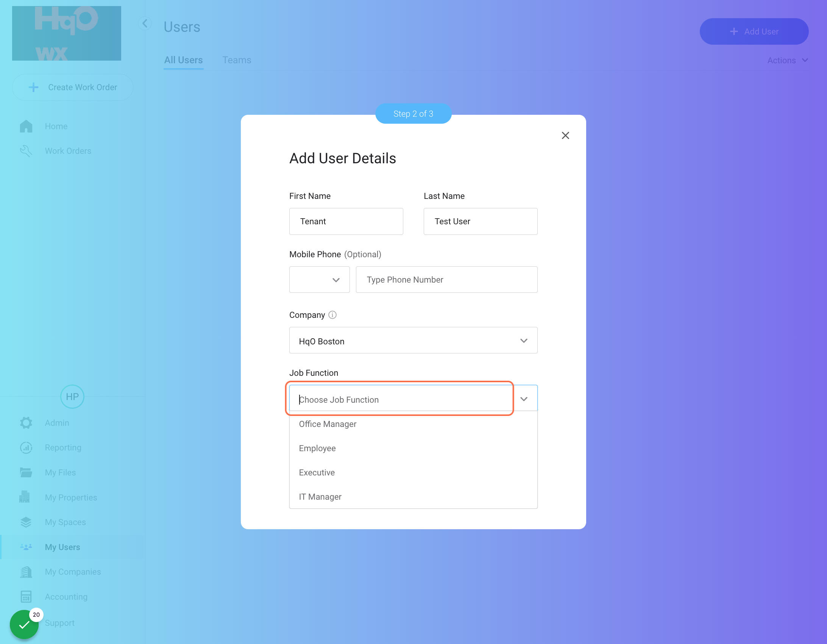Toggle the Job Function dropdown chevron
Viewport: 827px width, 644px height.
point(524,399)
